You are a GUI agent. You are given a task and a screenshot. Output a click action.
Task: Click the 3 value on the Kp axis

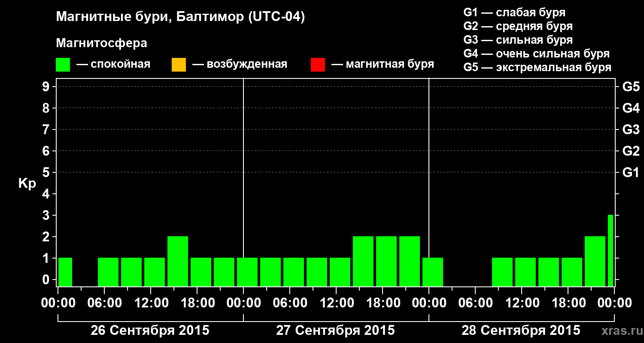coord(46,216)
